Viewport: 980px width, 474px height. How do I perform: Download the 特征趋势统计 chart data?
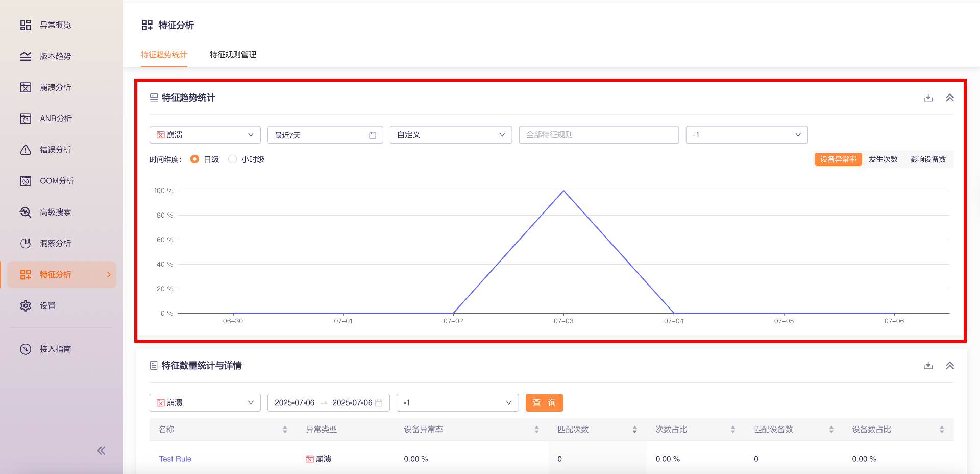[x=928, y=98]
